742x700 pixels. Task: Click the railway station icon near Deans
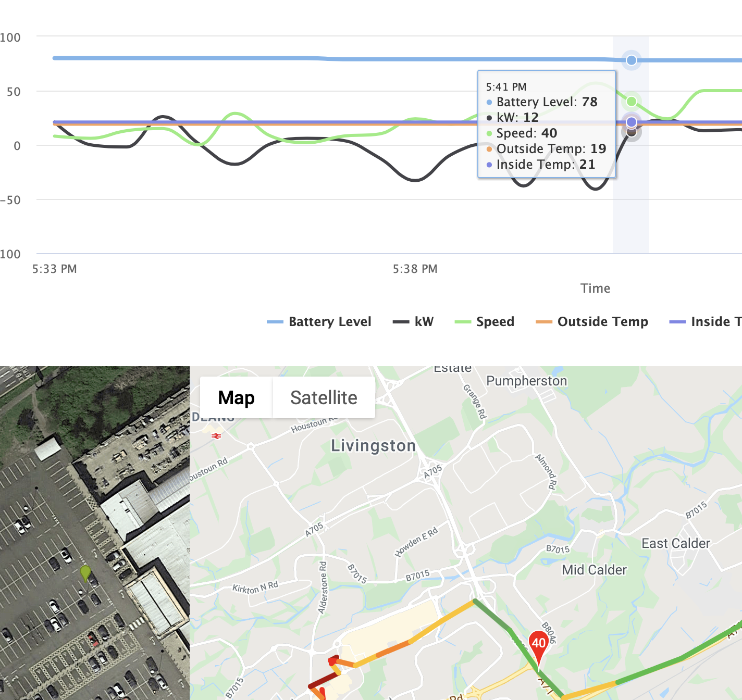click(x=216, y=435)
